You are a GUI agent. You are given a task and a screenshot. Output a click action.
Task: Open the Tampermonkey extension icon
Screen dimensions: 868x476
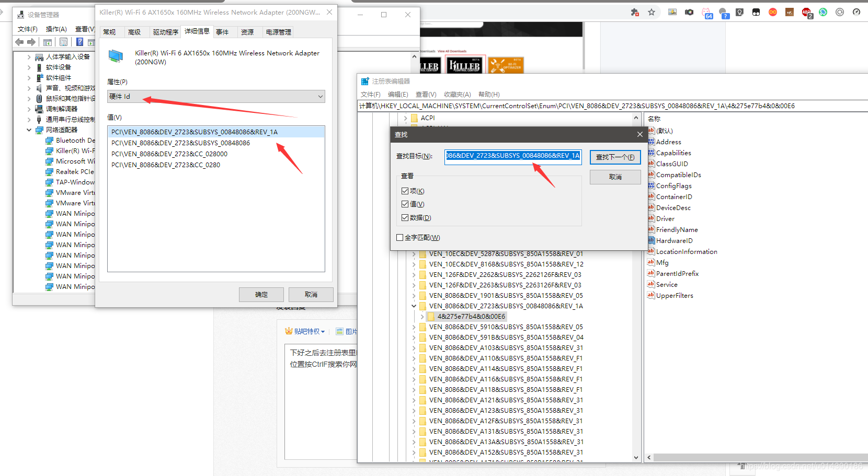pyautogui.click(x=756, y=12)
